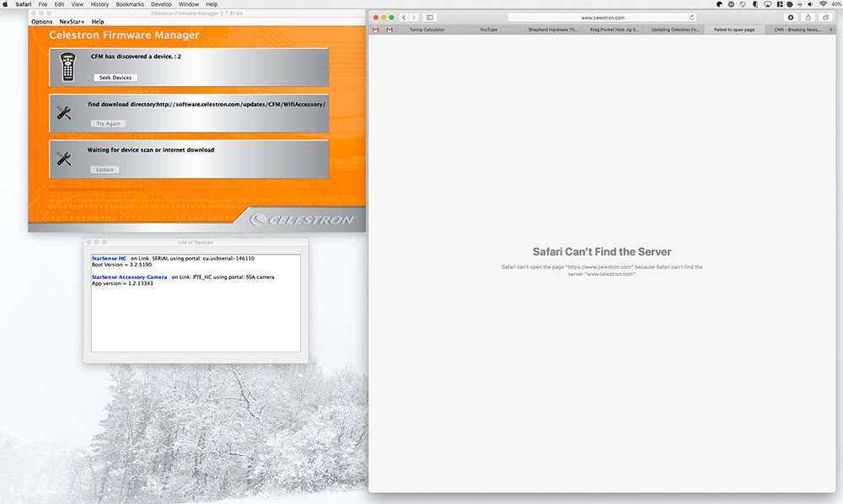
Task: Open NexStar+ menu in Firmware Manager
Action: pos(72,22)
